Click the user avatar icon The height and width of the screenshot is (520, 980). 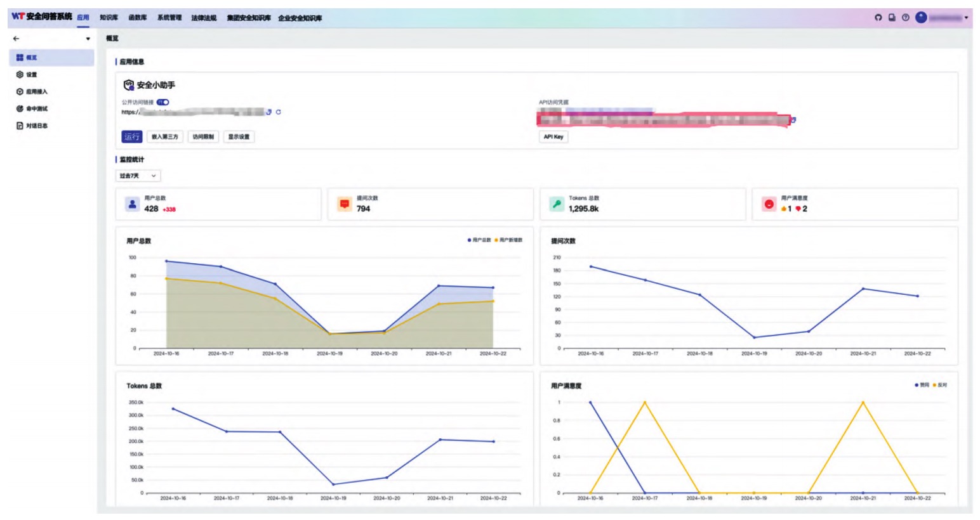point(921,18)
